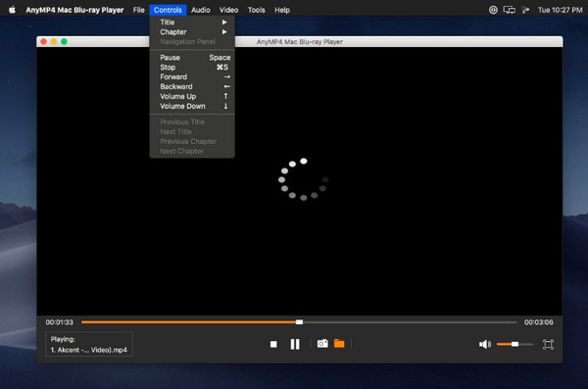Image resolution: width=588 pixels, height=389 pixels.
Task: Take a snapshot with the camera icon
Action: click(322, 343)
